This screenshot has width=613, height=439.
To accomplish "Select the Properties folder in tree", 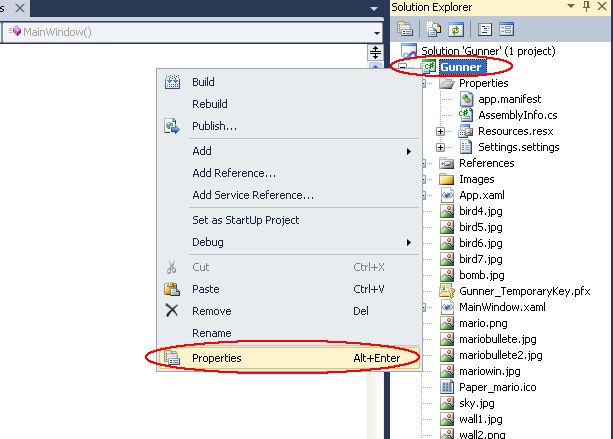I will click(484, 83).
